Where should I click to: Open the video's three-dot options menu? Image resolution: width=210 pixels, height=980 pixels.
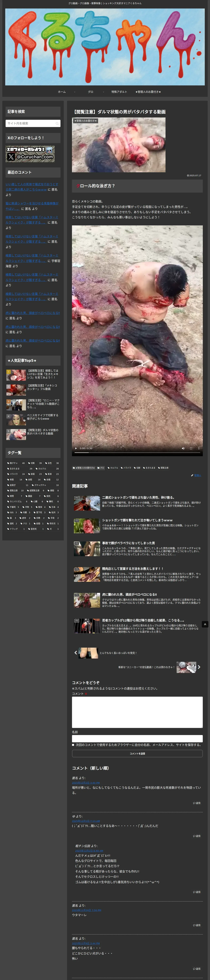(199, 448)
